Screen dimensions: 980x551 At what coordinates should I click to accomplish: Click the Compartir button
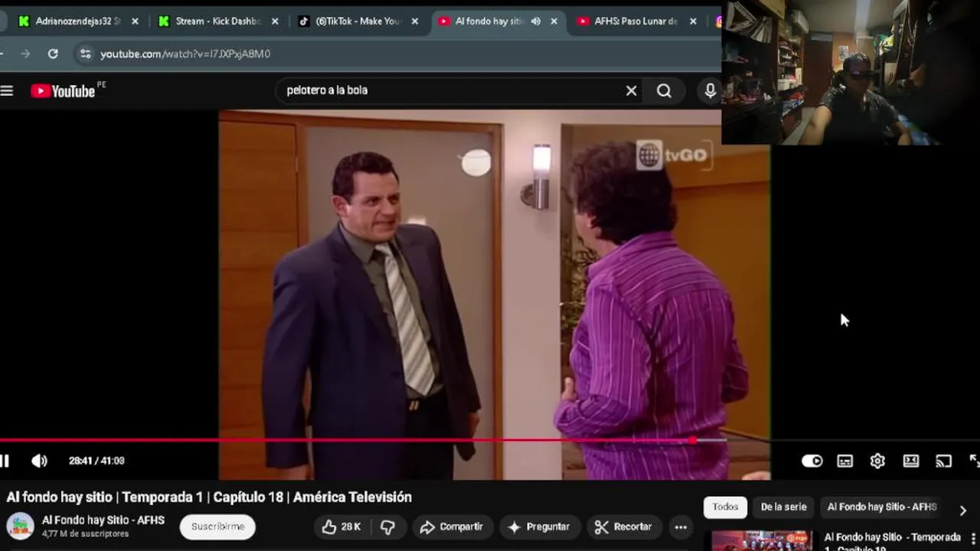click(452, 527)
